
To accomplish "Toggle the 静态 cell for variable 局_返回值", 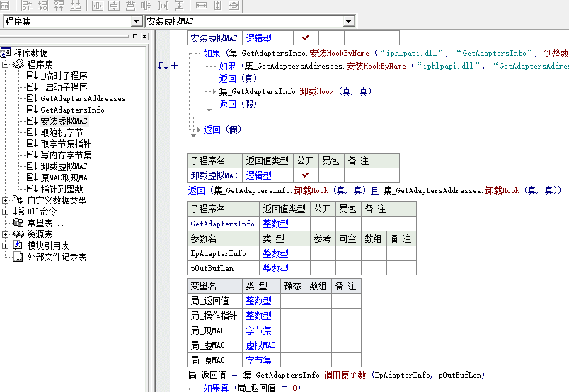I will (x=293, y=301).
